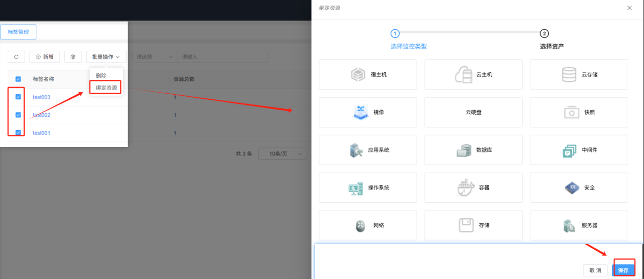Focus the 请输入 search input field
This screenshot has width=644, height=279.
tap(223, 57)
